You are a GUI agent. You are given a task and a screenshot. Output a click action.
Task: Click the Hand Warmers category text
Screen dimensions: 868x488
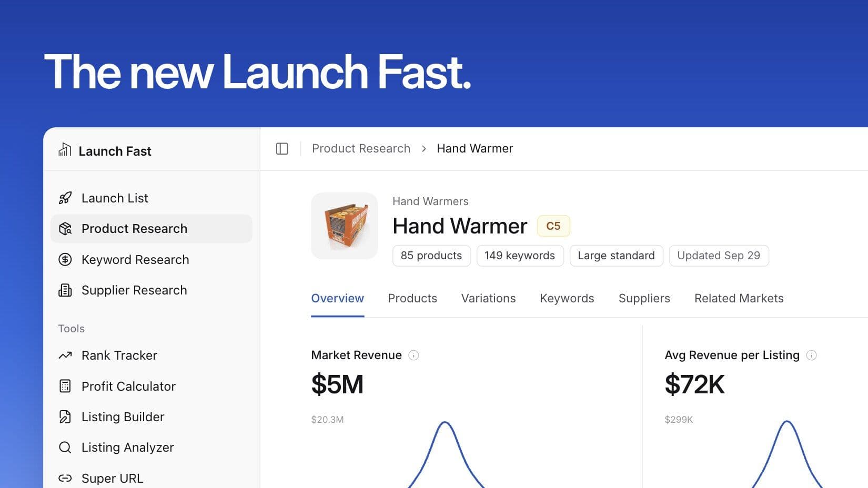(430, 201)
